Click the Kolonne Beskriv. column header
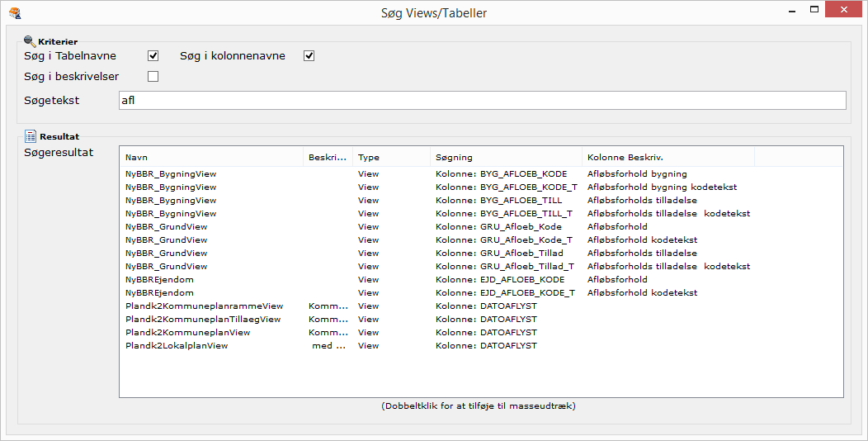 pos(667,157)
